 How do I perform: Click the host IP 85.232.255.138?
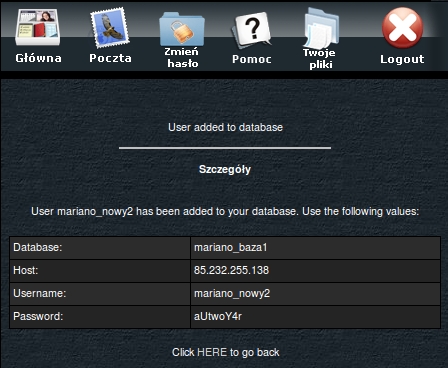[x=231, y=270]
